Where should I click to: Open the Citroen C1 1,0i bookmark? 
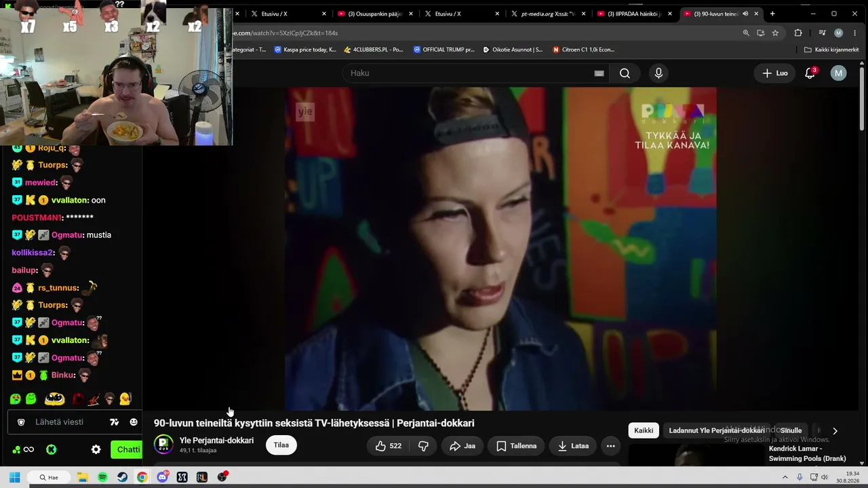[x=584, y=49]
